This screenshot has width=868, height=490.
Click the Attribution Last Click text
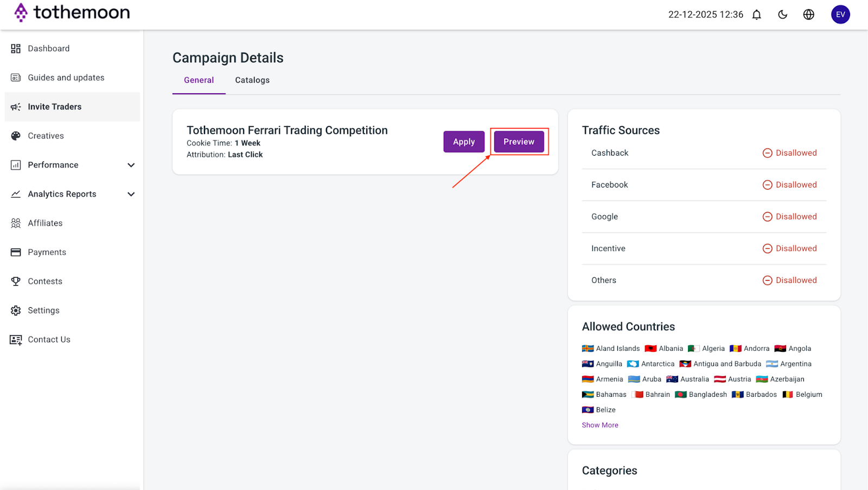pos(225,154)
